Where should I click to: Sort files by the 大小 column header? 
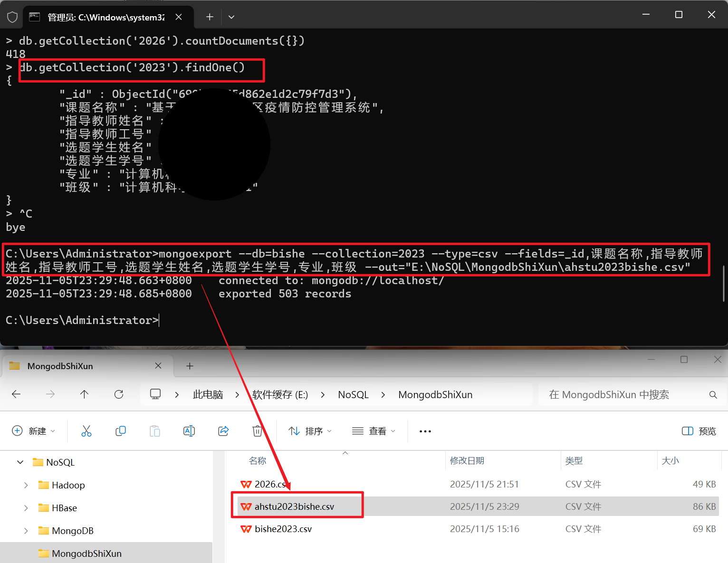pyautogui.click(x=670, y=460)
